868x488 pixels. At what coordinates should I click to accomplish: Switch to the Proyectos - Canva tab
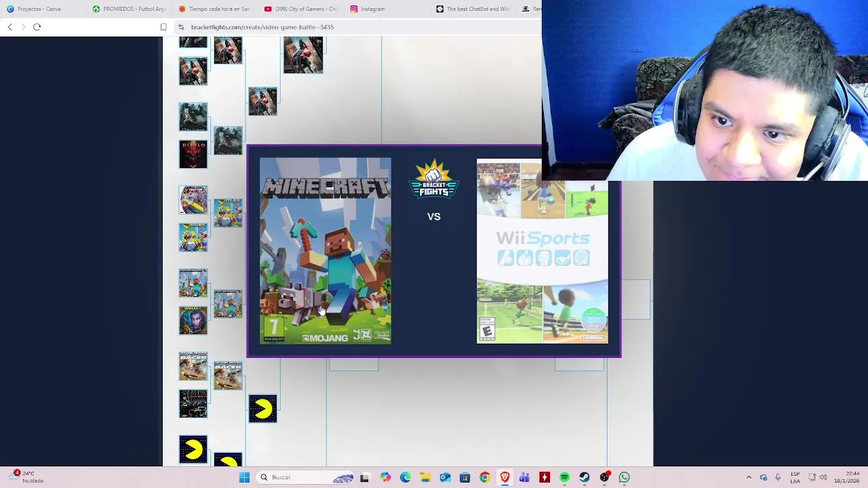[x=39, y=9]
